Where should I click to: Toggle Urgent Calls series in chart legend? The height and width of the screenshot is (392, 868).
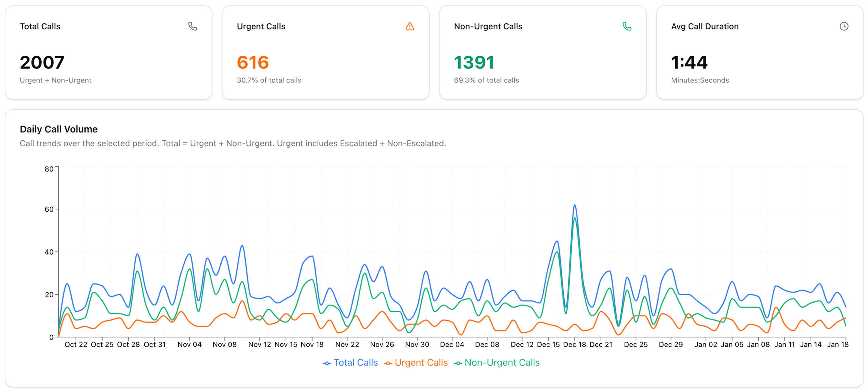click(421, 363)
